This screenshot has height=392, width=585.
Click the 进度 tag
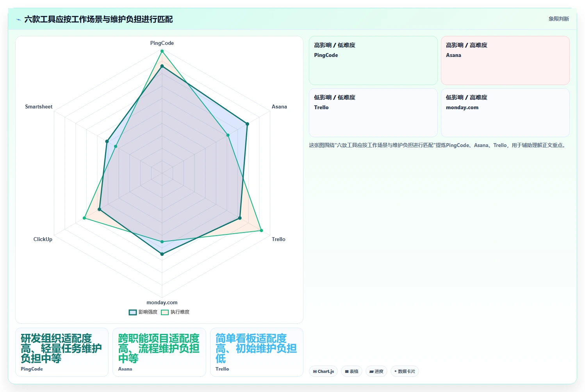[376, 371]
